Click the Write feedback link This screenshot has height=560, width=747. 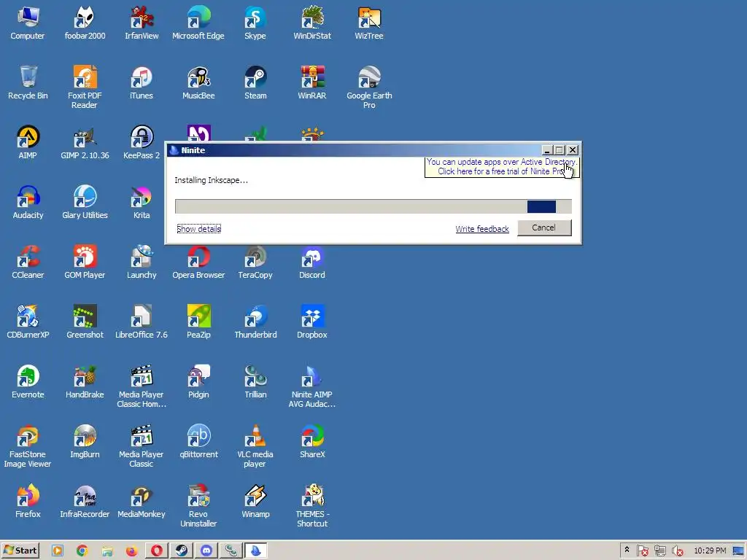(x=481, y=229)
